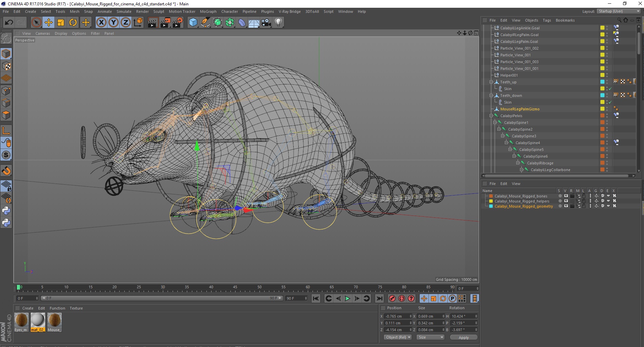The width and height of the screenshot is (644, 347).
Task: Collapse the Teeth_up object tree
Action: 491,82
